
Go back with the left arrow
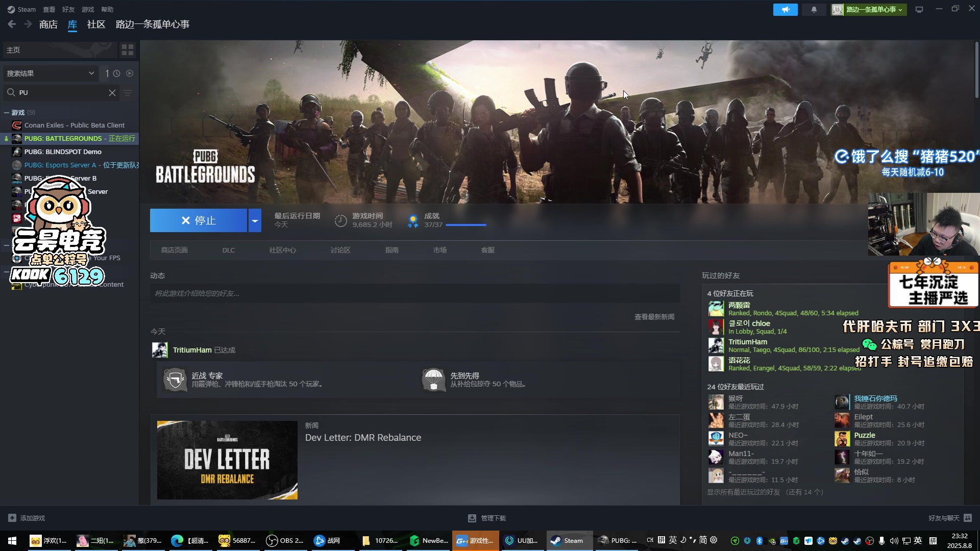(x=12, y=24)
